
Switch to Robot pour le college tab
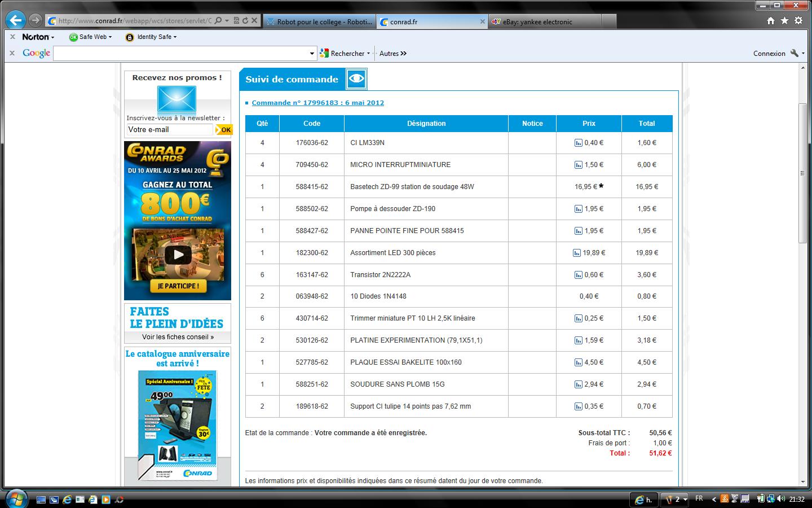pos(319,21)
